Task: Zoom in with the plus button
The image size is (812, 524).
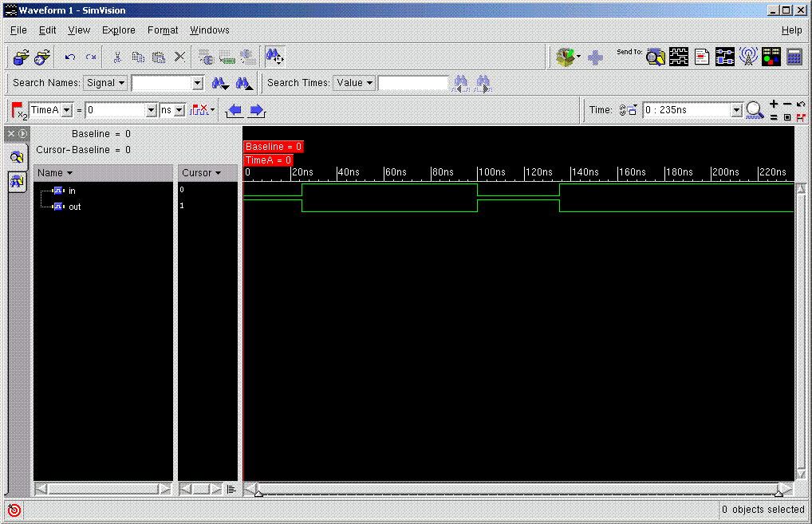Action: click(774, 104)
